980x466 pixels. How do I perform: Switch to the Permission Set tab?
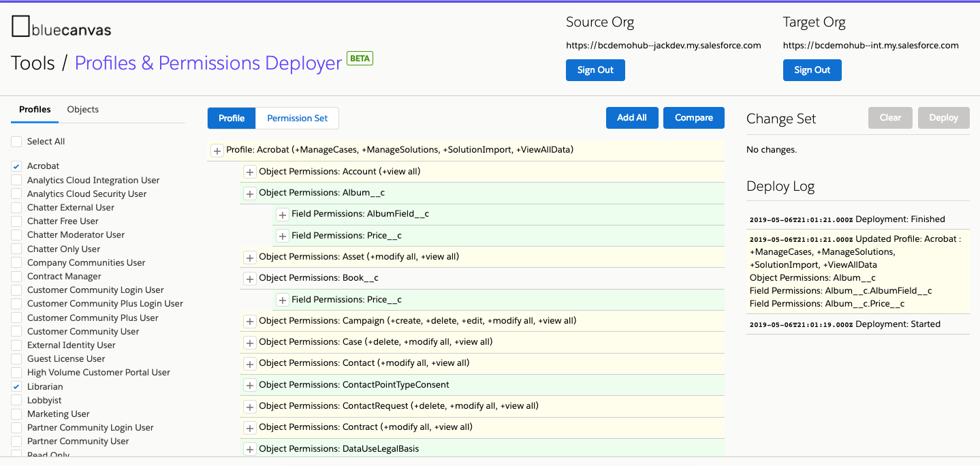(x=298, y=119)
